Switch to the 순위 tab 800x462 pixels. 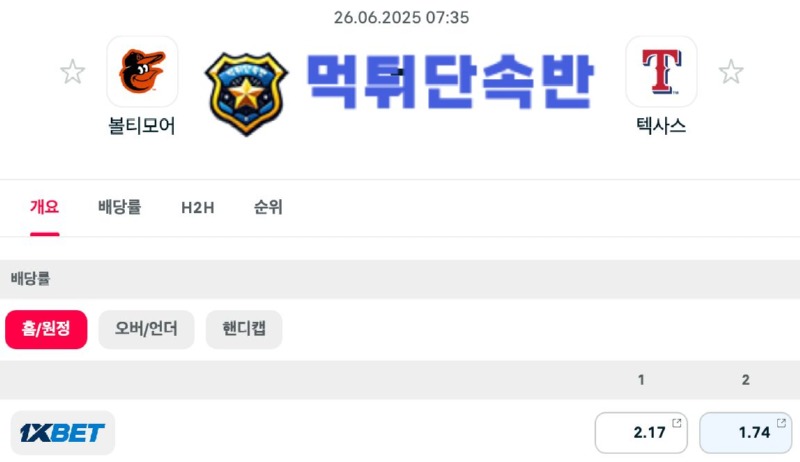268,207
